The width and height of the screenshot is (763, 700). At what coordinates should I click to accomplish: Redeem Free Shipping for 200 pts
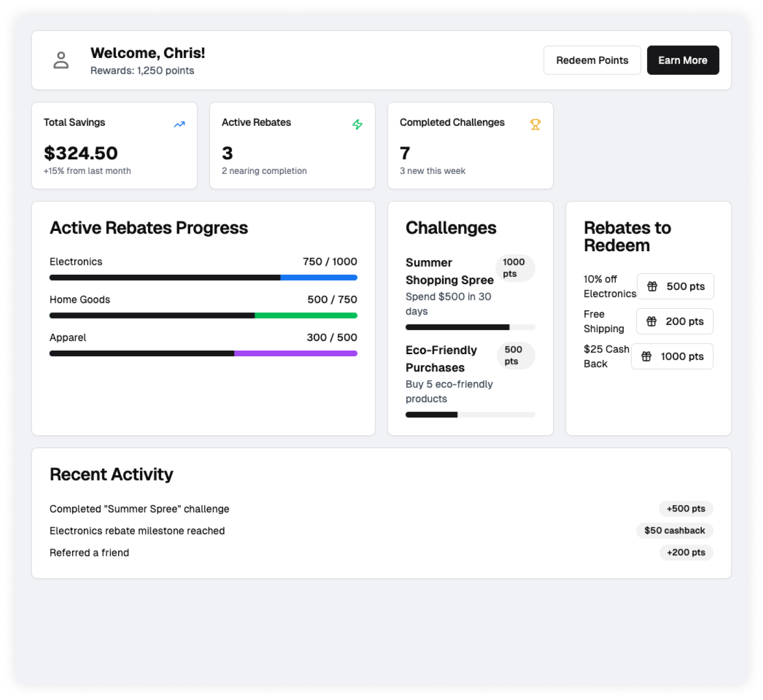click(x=674, y=321)
